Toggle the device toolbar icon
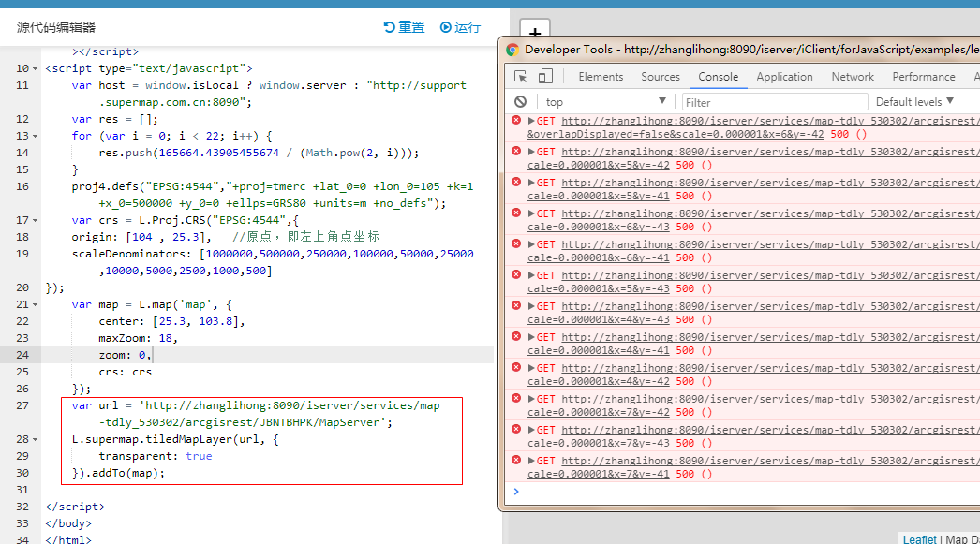This screenshot has width=980, height=544. coord(545,76)
